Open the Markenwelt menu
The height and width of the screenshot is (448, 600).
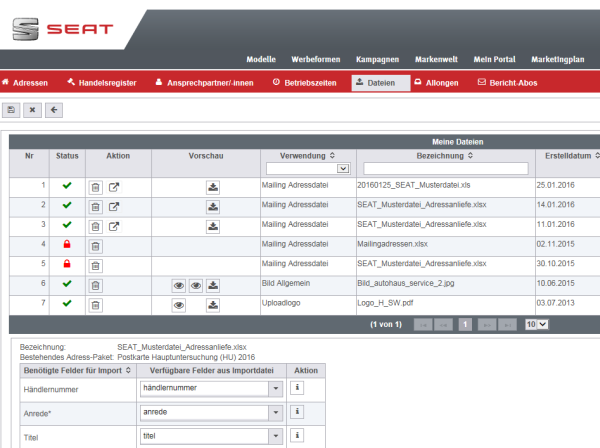436,59
